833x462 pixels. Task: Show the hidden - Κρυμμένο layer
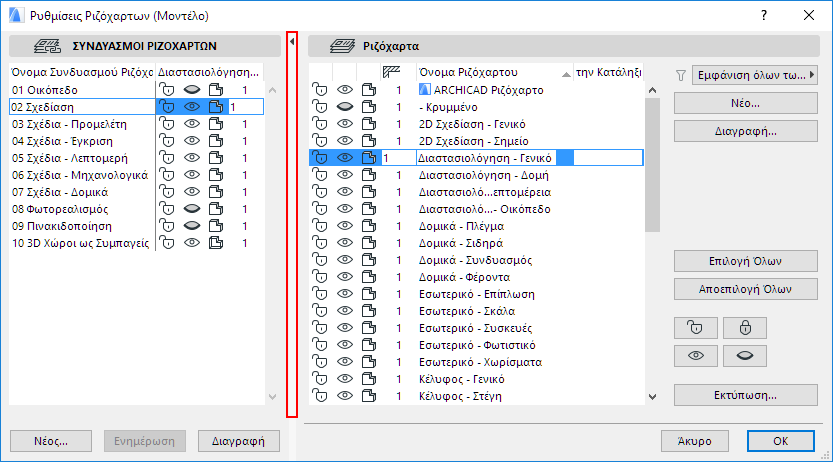click(345, 107)
